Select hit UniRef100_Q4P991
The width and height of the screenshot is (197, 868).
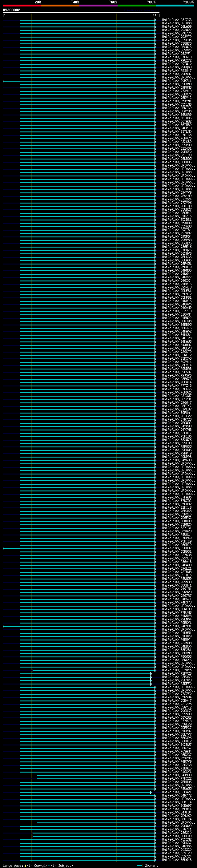click(x=177, y=626)
